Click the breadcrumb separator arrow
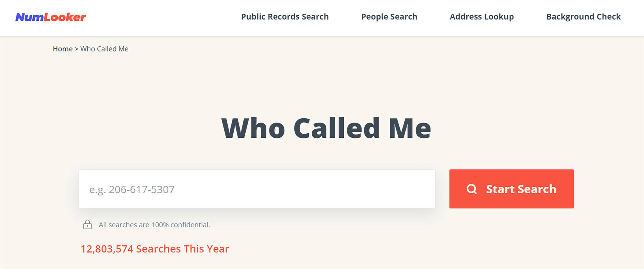The height and width of the screenshot is (269, 644). [x=76, y=49]
